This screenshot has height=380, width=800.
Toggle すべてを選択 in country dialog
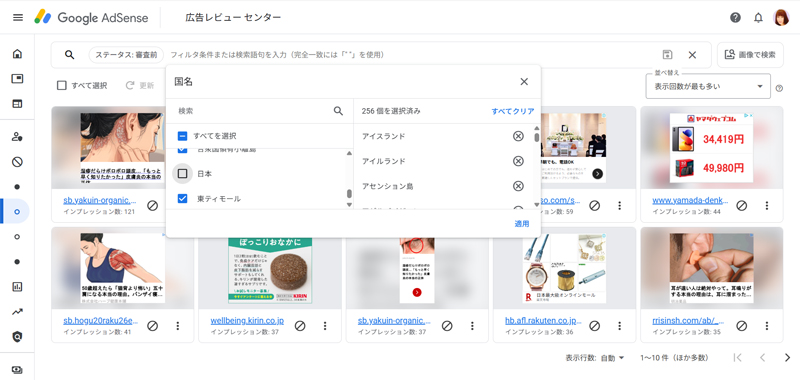(x=183, y=136)
